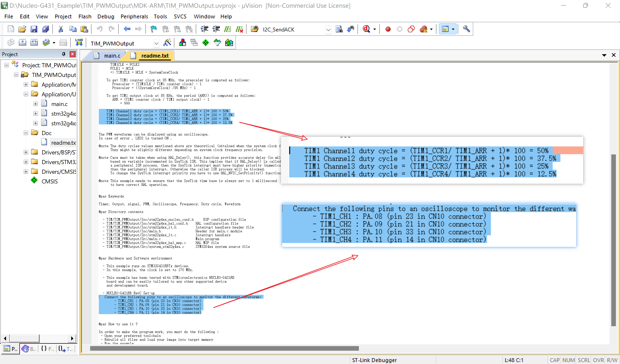The height and width of the screenshot is (364, 620).
Task: Open Options for Target icon
Action: click(167, 43)
